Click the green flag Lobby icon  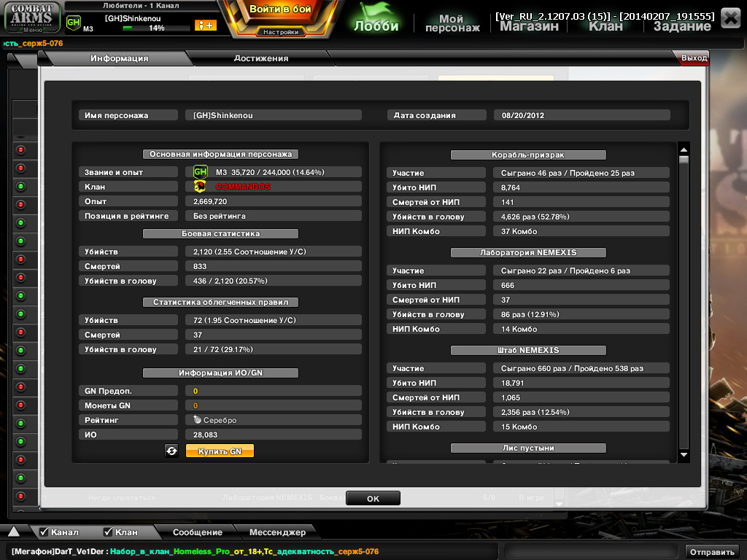coord(376,17)
